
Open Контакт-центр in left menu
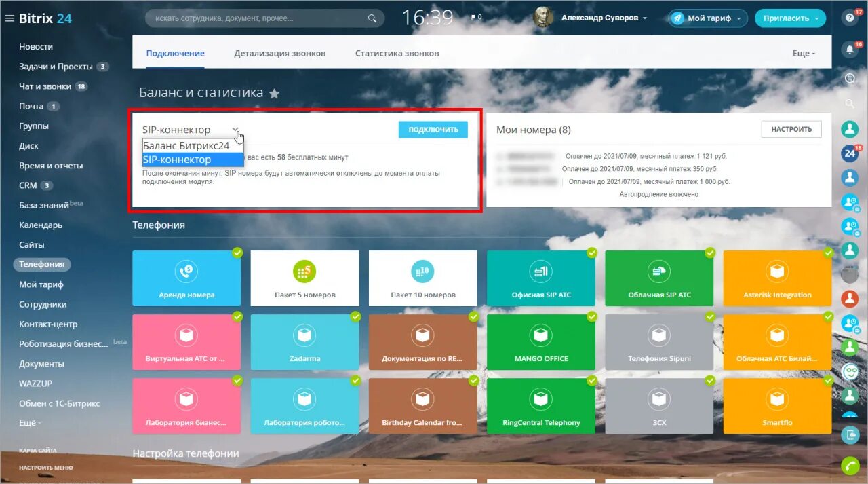pos(48,324)
